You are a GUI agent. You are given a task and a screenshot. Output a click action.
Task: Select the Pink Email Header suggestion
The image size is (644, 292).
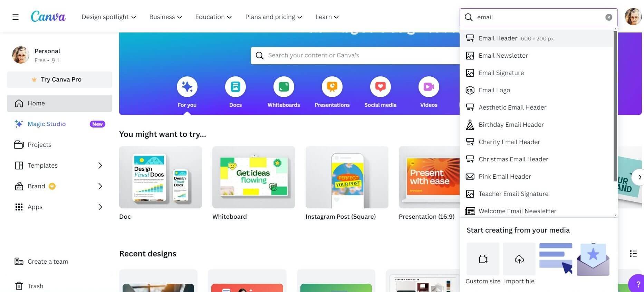coord(537,177)
